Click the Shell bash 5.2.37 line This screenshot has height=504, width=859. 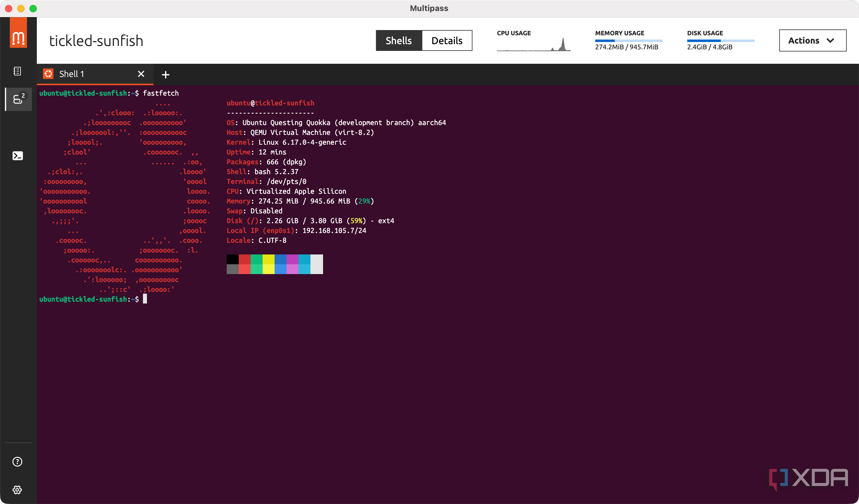pyautogui.click(x=263, y=172)
